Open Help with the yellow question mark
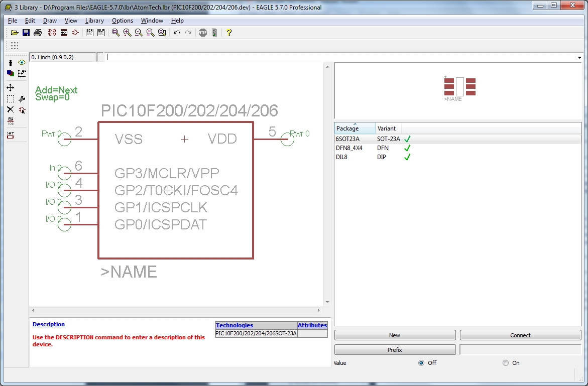 coord(229,33)
